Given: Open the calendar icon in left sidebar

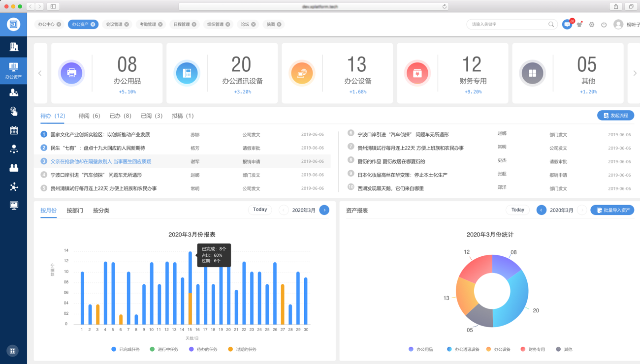Looking at the screenshot, I should click(x=14, y=130).
